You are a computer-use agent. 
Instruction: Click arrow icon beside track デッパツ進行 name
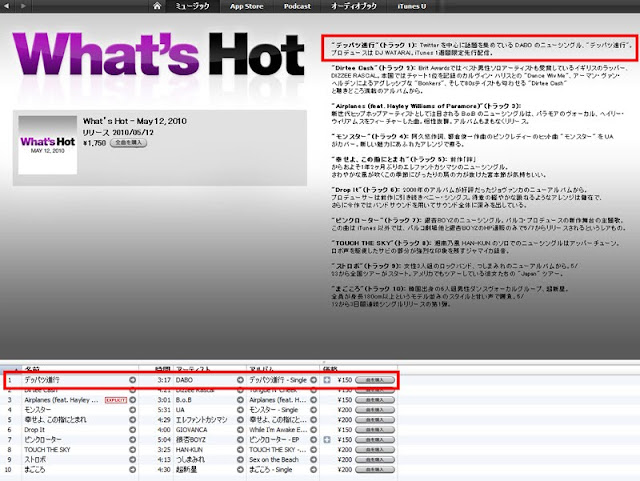coord(132,380)
